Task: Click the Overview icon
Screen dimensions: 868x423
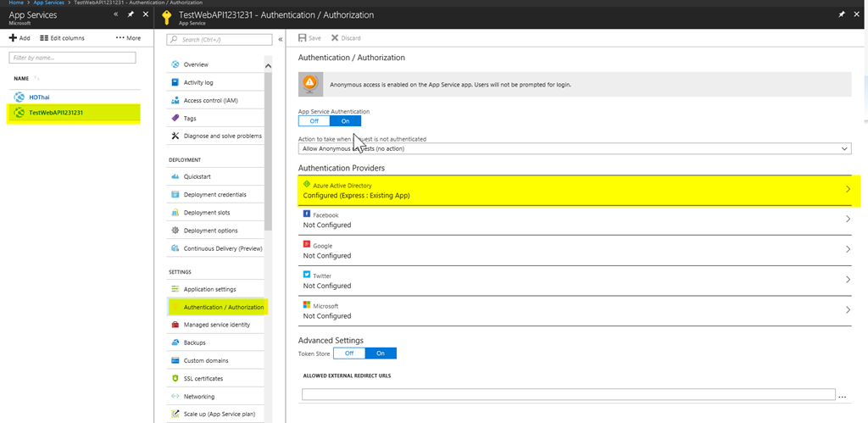Action: pos(175,64)
